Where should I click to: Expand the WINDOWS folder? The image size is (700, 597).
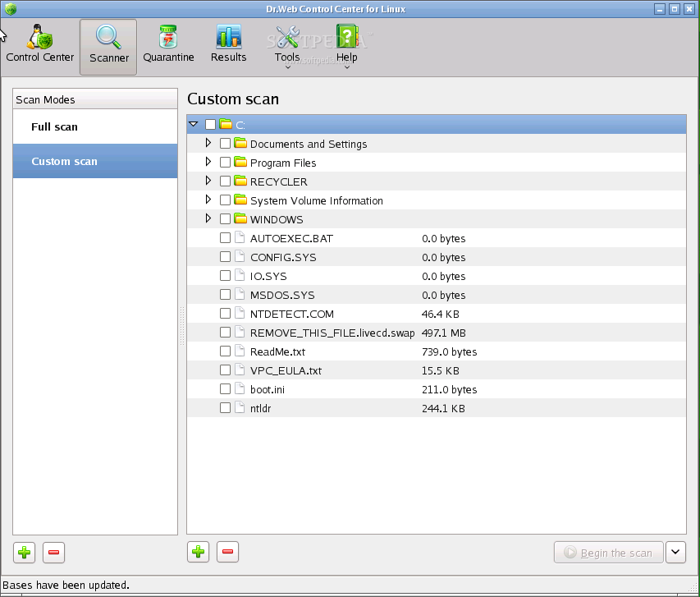208,218
